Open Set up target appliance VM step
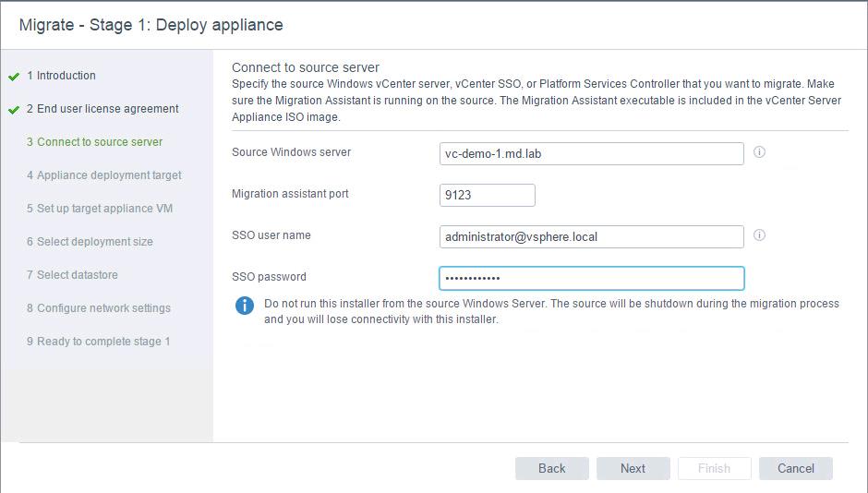The width and height of the screenshot is (868, 493). coord(100,208)
